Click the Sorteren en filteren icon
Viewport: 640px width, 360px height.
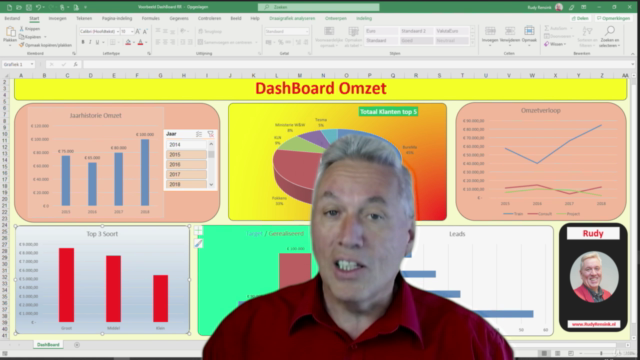(587, 32)
